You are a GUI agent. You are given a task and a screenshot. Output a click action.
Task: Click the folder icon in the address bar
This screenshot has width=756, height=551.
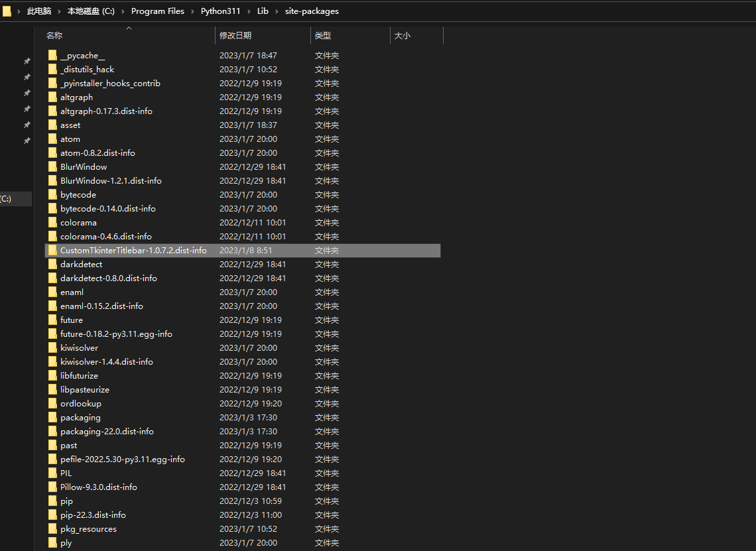coord(7,11)
